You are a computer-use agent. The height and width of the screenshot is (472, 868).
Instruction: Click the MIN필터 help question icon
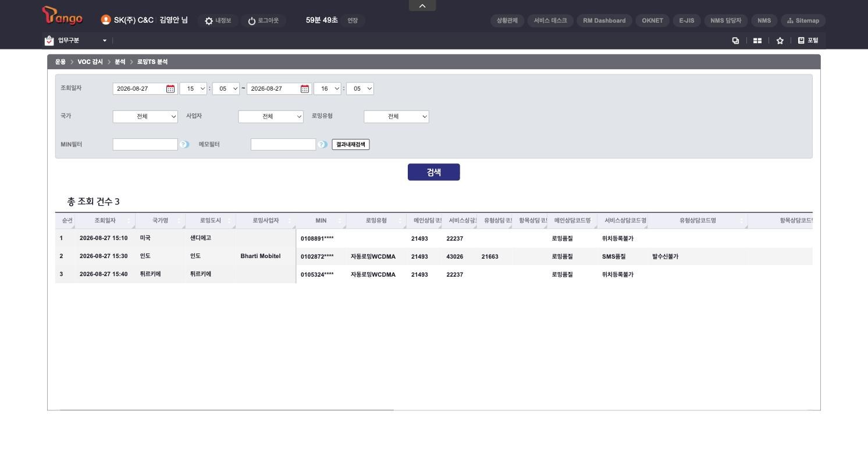(184, 144)
